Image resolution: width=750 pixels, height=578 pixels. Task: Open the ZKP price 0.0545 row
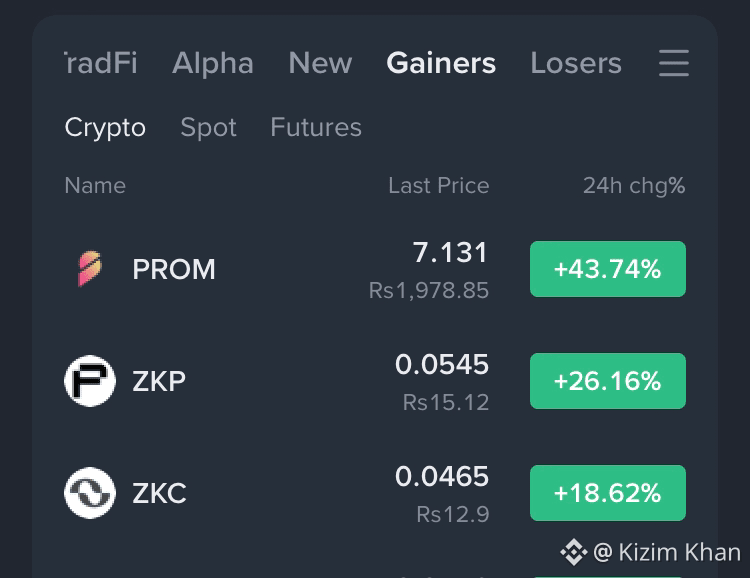375,381
